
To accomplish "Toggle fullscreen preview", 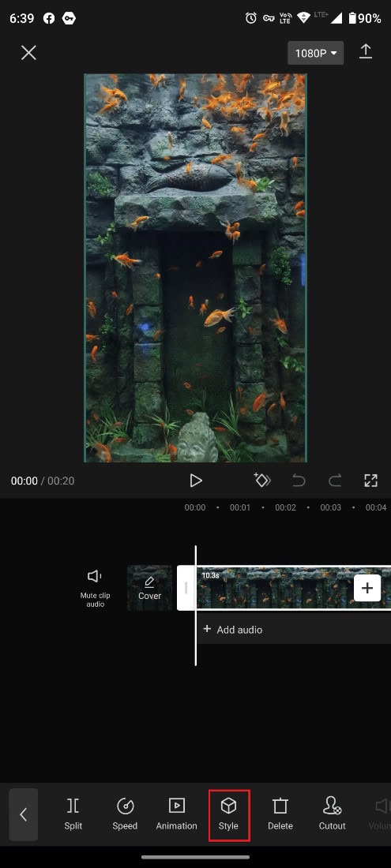I will 370,481.
